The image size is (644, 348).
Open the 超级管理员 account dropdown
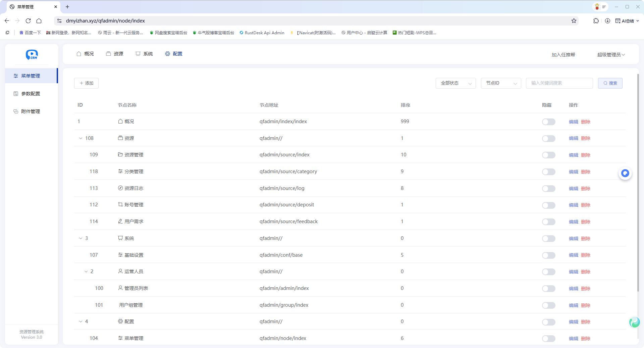tap(611, 55)
